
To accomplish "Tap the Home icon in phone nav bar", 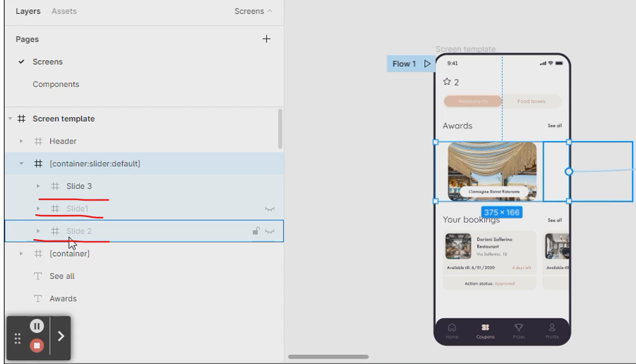I will (x=452, y=327).
